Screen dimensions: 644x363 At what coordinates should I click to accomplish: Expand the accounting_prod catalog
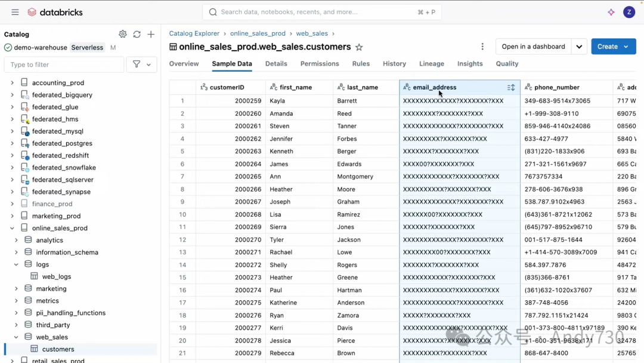coord(13,82)
